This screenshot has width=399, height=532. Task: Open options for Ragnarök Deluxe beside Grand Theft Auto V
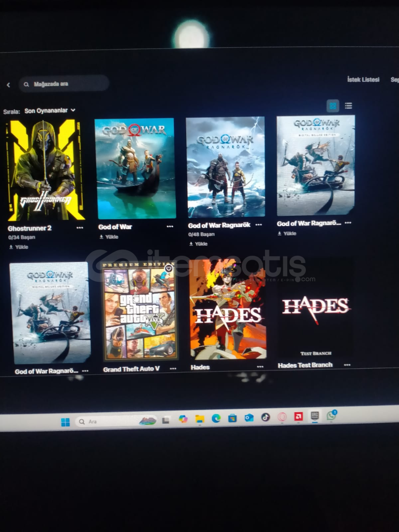[85, 371]
